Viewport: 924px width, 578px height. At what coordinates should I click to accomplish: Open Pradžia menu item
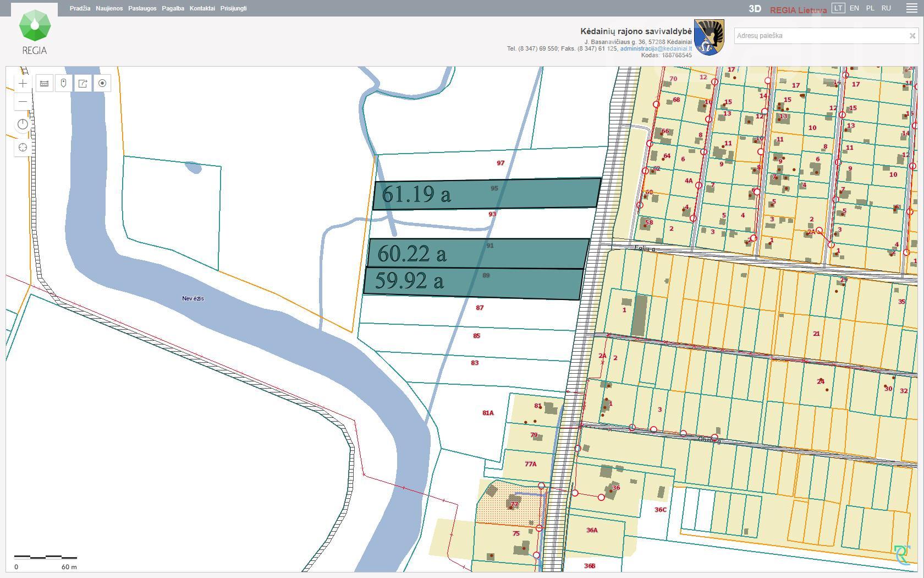[x=80, y=8]
